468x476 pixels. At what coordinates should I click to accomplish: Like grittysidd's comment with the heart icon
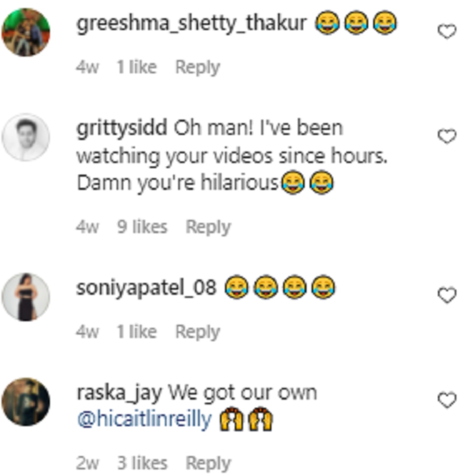click(x=447, y=136)
